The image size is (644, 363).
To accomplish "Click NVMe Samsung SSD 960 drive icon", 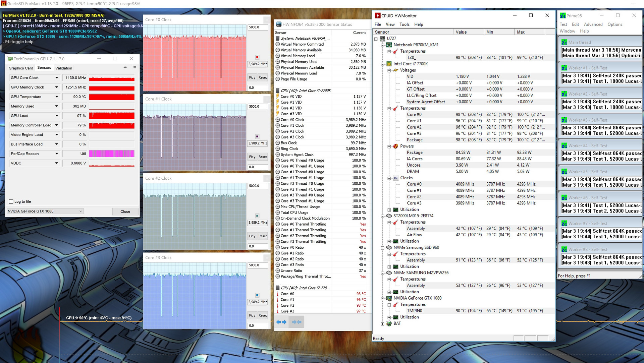I will pos(389,247).
